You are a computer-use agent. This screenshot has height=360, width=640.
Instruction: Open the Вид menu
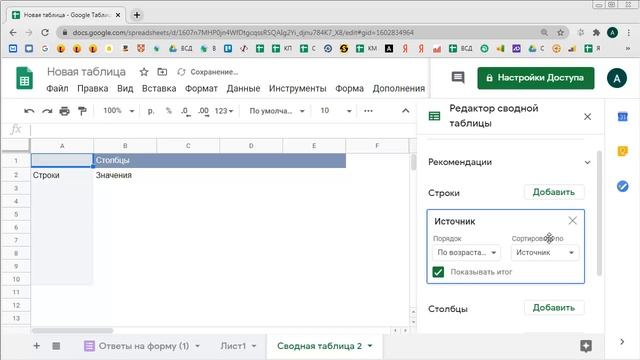pos(125,89)
